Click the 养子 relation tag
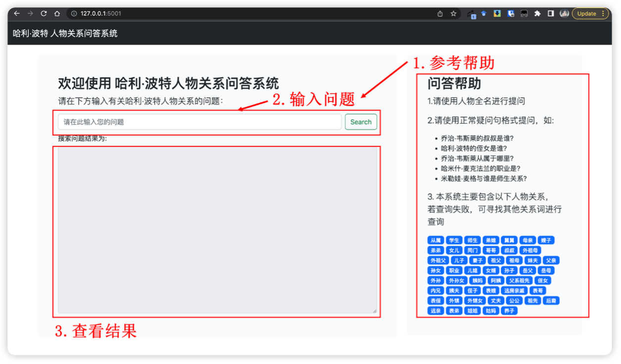 509,311
